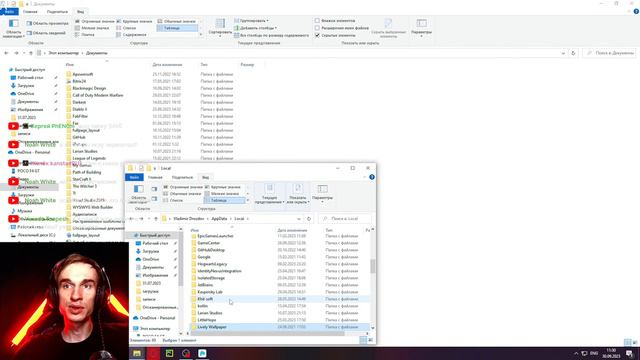This screenshot has width=640, height=360.
Task: Select Elist soft folder in Local window
Action: [280, 299]
